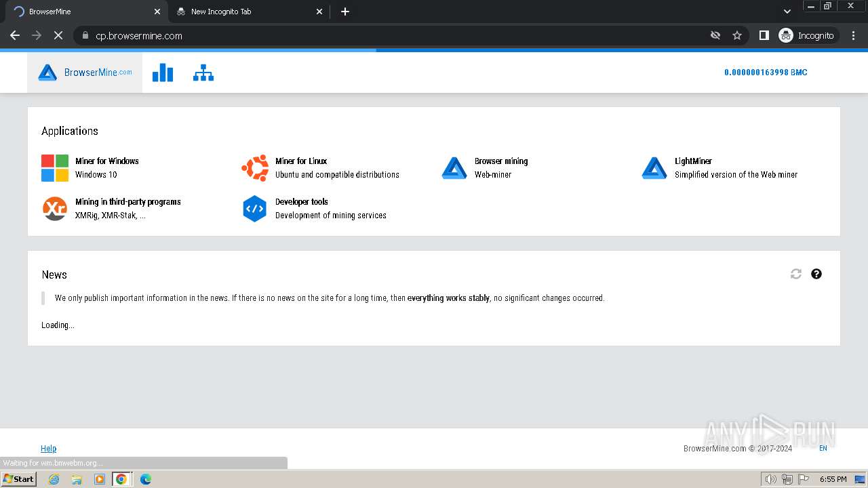Stop loading the page
The image size is (868, 488).
(x=58, y=35)
